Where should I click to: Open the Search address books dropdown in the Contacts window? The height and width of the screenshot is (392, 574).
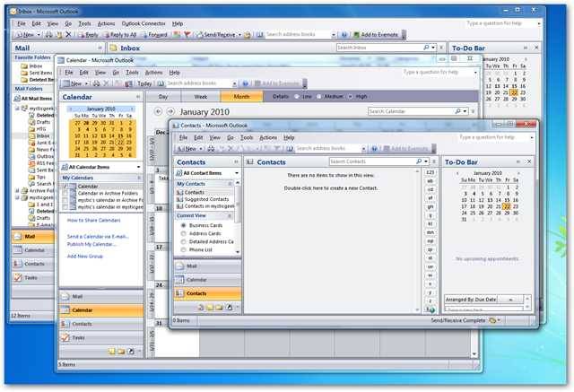(363, 149)
